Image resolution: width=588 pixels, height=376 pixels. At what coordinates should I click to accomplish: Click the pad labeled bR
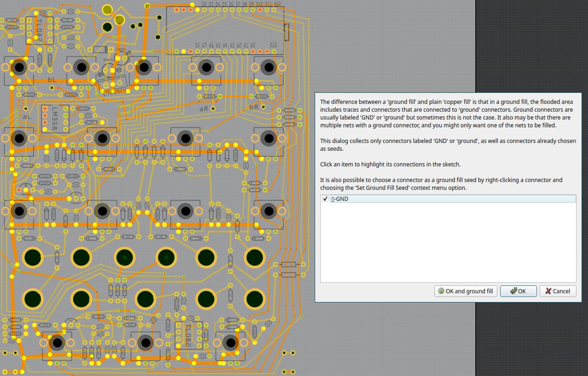(x=264, y=106)
